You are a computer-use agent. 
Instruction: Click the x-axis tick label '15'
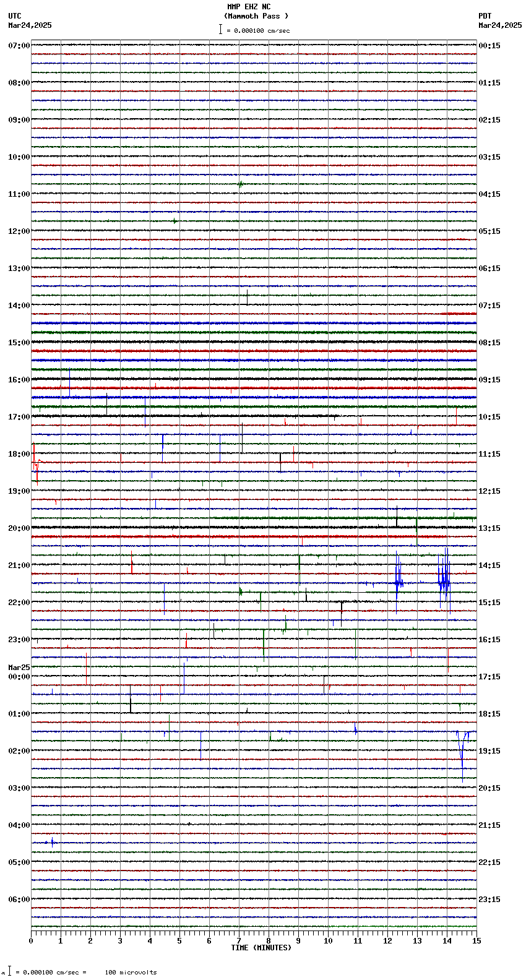[x=476, y=941]
